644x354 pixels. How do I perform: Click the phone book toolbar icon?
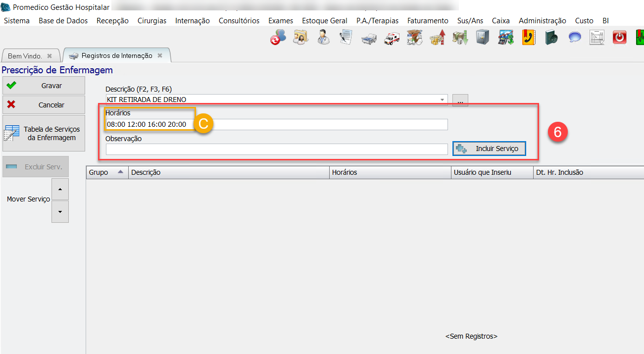click(529, 38)
